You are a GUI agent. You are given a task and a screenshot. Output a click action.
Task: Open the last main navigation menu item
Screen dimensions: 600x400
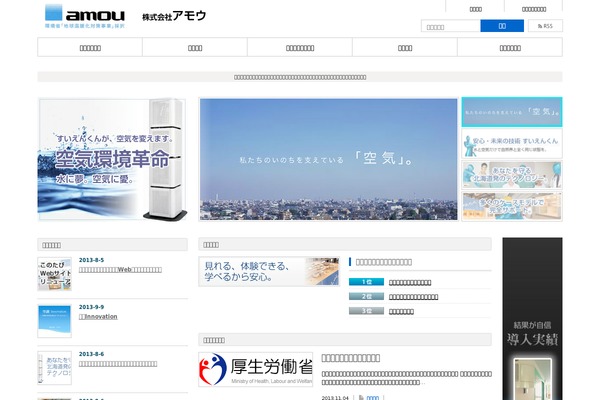[510, 47]
